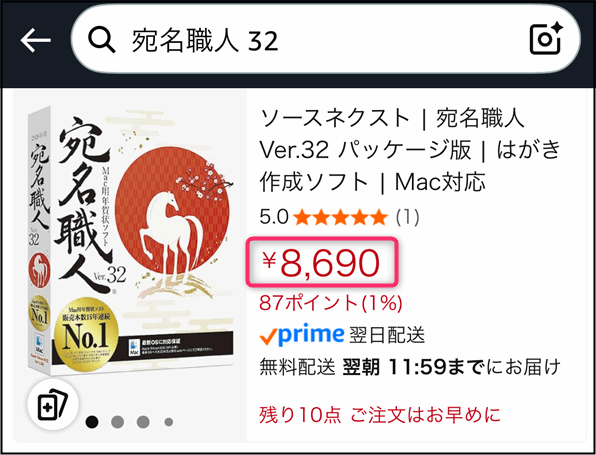Open camera lens search icon
Screen dimensions: 596x455
(x=547, y=38)
